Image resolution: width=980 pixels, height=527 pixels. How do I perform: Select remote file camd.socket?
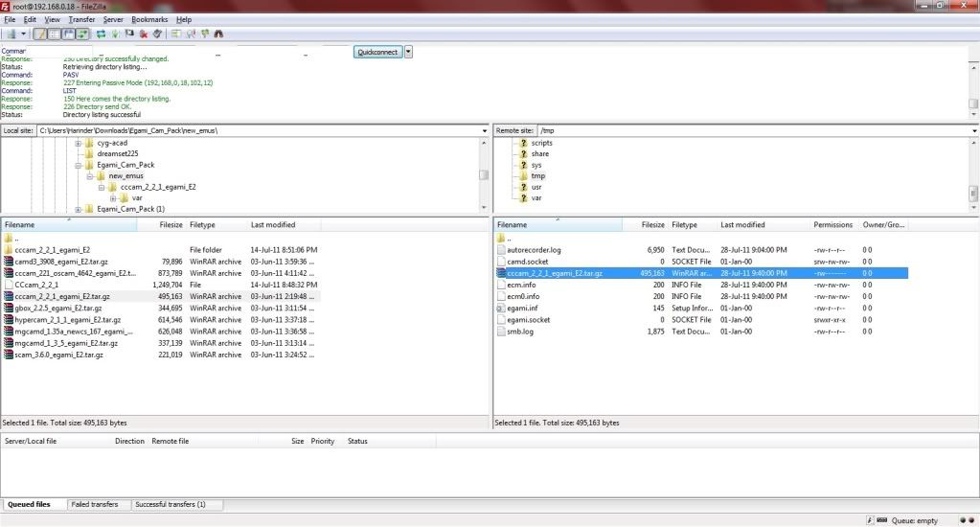click(x=528, y=262)
